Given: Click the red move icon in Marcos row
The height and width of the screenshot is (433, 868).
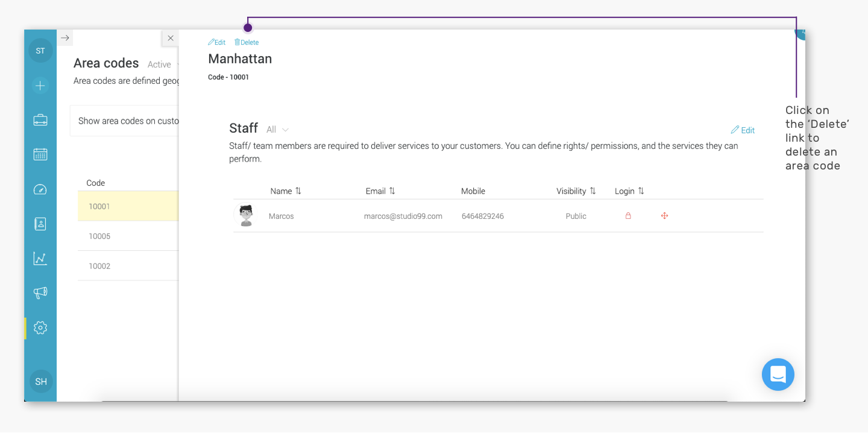Looking at the screenshot, I should [x=664, y=216].
